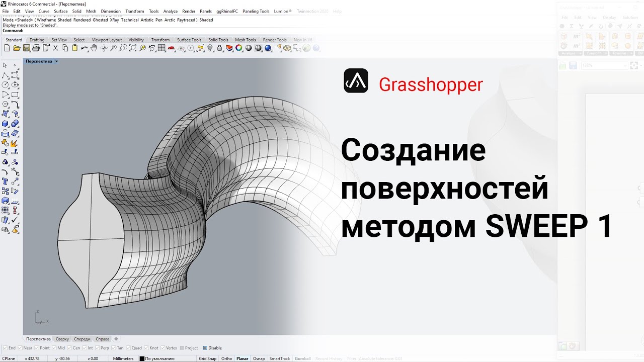Open the Surface menu

tap(60, 11)
